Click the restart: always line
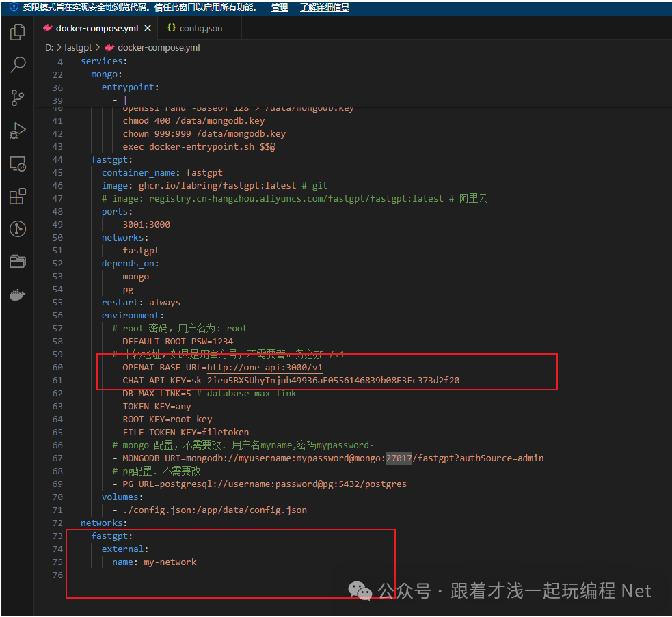This screenshot has width=672, height=617. 141,303
